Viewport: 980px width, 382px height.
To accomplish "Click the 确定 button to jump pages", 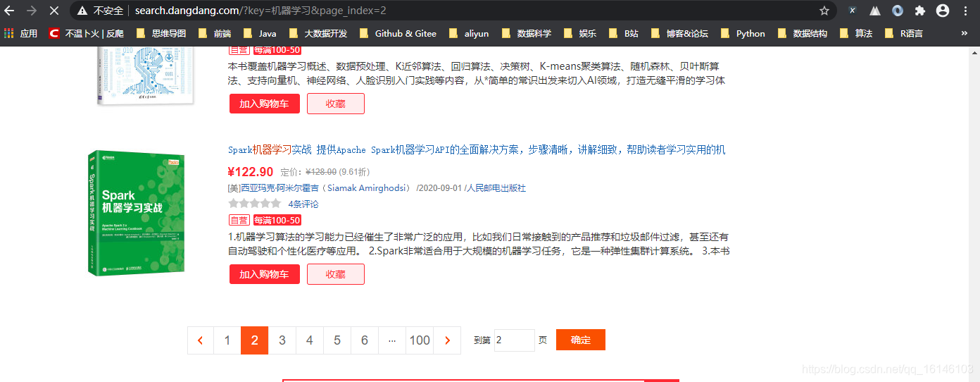I will [581, 340].
